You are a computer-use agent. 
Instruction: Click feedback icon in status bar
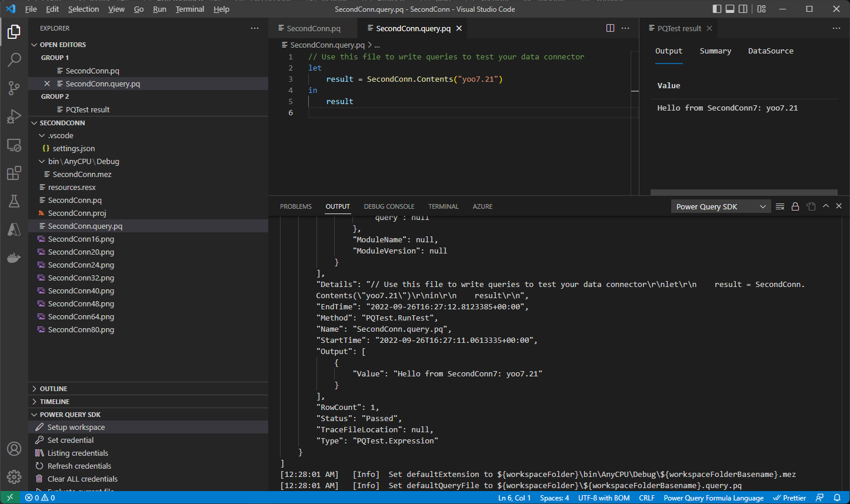(x=820, y=498)
